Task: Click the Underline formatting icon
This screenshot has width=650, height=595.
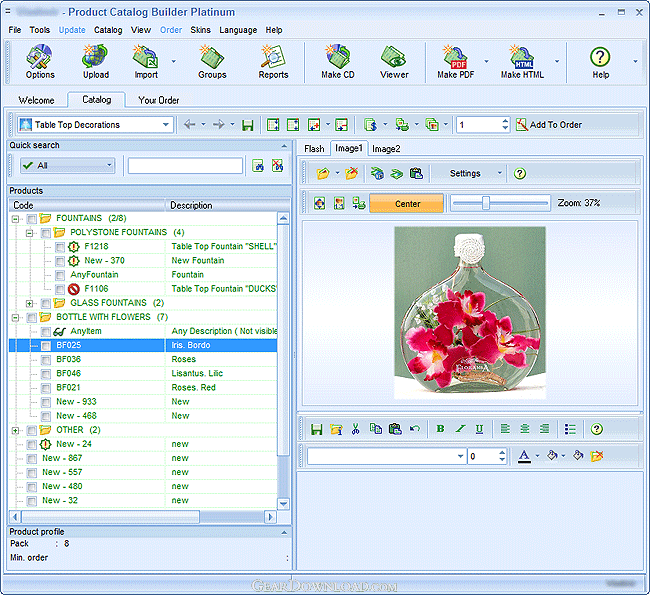Action: click(479, 429)
